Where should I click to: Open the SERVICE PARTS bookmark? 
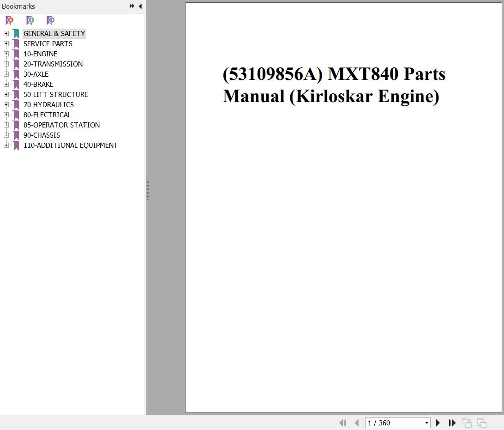coord(48,44)
